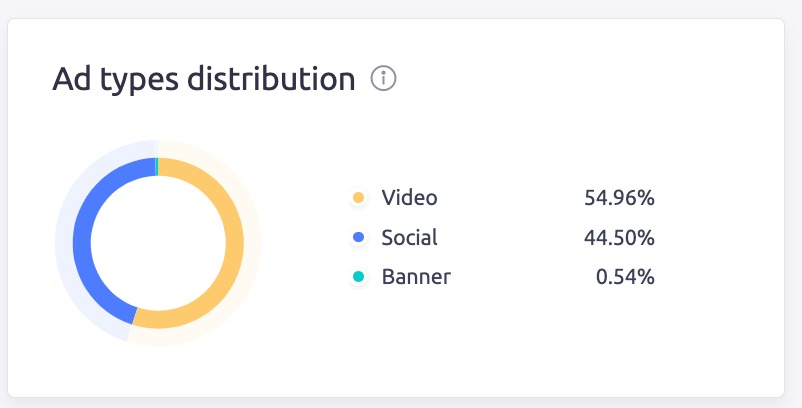Select the Social legend label
The height and width of the screenshot is (408, 802).
[x=409, y=238]
